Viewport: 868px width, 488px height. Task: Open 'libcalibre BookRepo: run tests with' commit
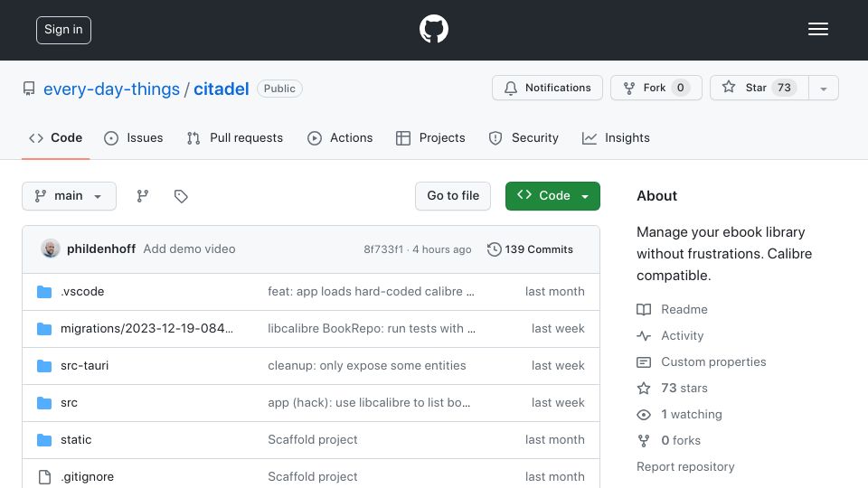(x=372, y=329)
